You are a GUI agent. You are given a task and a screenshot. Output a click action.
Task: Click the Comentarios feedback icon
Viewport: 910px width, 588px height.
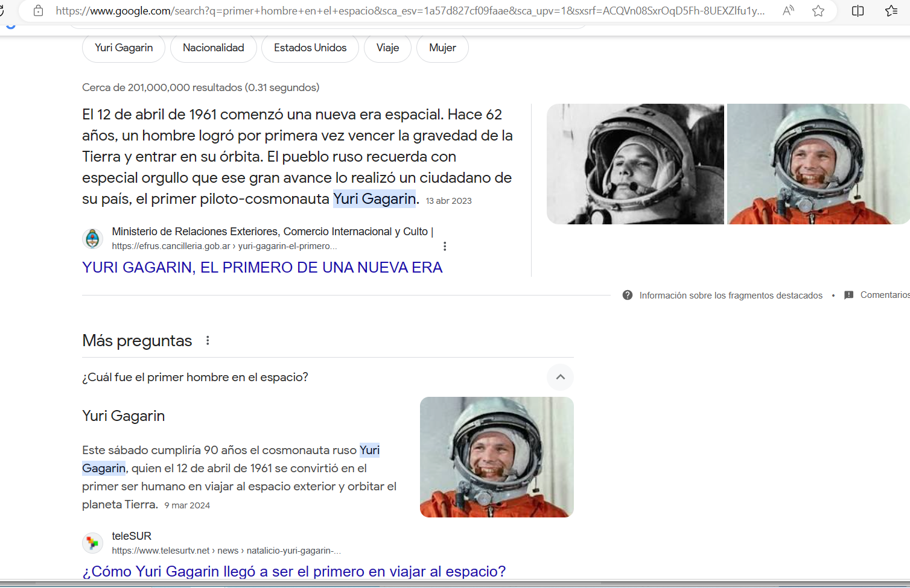tap(848, 295)
